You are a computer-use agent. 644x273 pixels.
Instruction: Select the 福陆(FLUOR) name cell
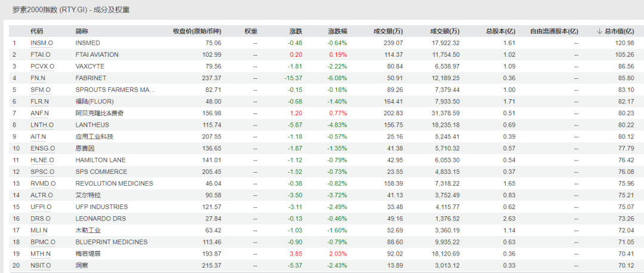tap(94, 102)
